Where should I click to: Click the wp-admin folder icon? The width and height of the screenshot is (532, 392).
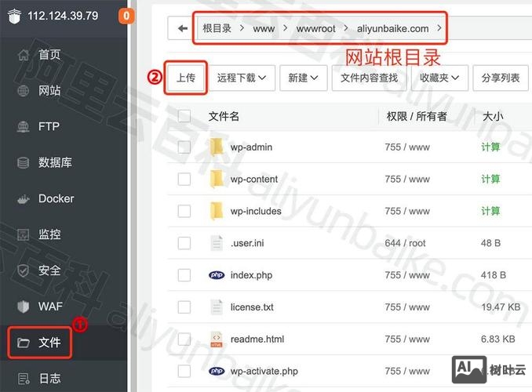click(x=217, y=147)
